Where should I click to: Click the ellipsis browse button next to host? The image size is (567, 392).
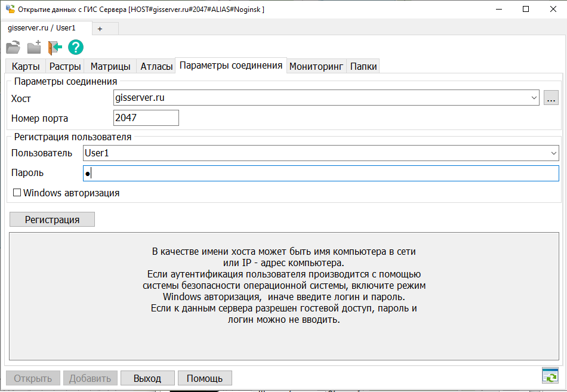[x=551, y=98]
